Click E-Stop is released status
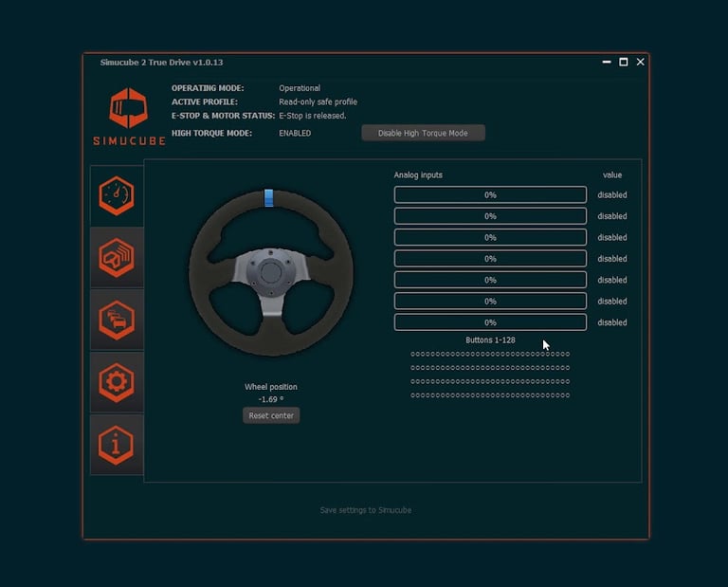This screenshot has height=587, width=728. [x=313, y=116]
